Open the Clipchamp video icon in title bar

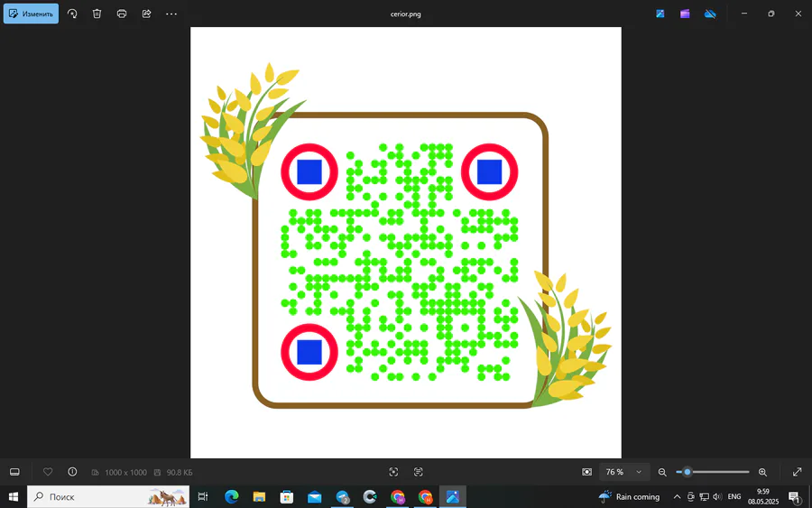[685, 14]
